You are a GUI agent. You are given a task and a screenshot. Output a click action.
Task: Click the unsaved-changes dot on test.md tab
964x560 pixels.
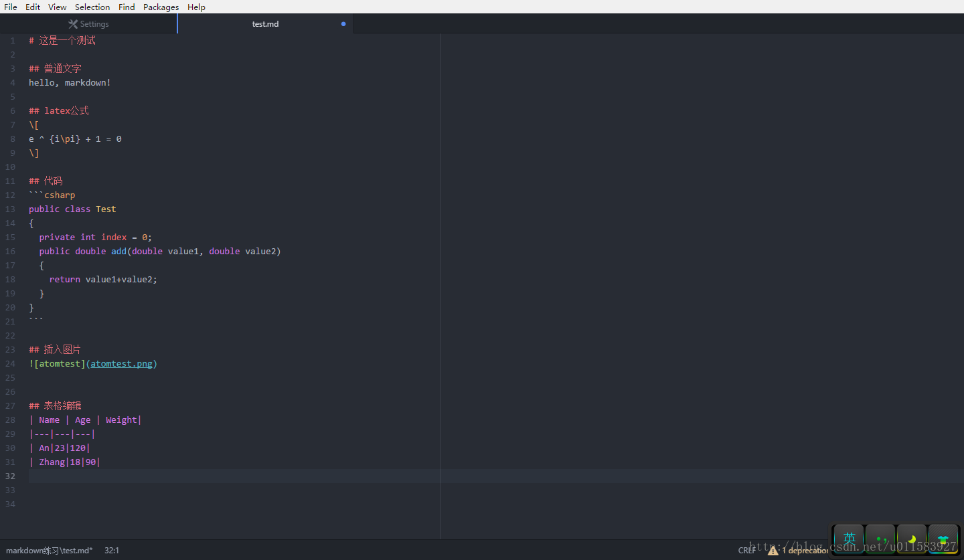point(343,24)
